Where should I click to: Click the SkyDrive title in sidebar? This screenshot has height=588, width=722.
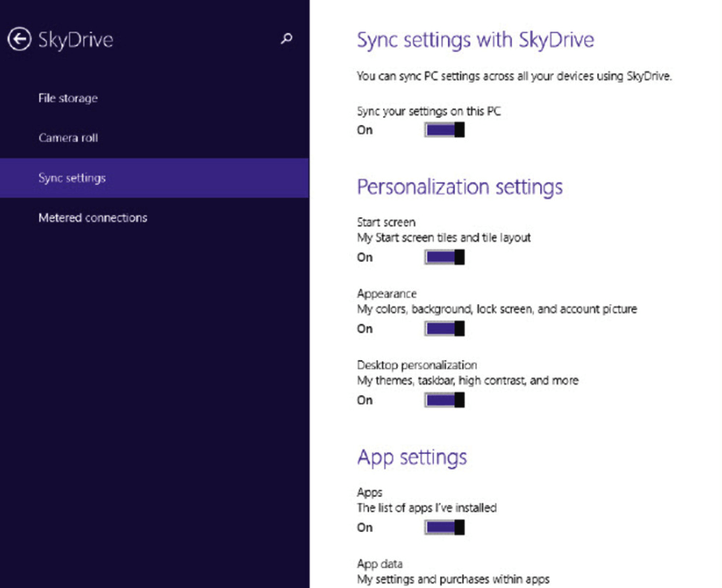[x=75, y=40]
